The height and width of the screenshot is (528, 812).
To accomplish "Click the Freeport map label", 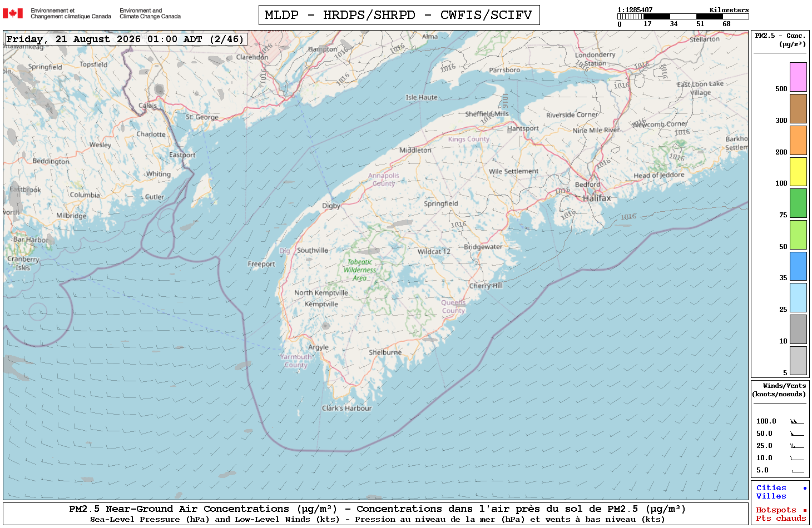I will pyautogui.click(x=261, y=264).
